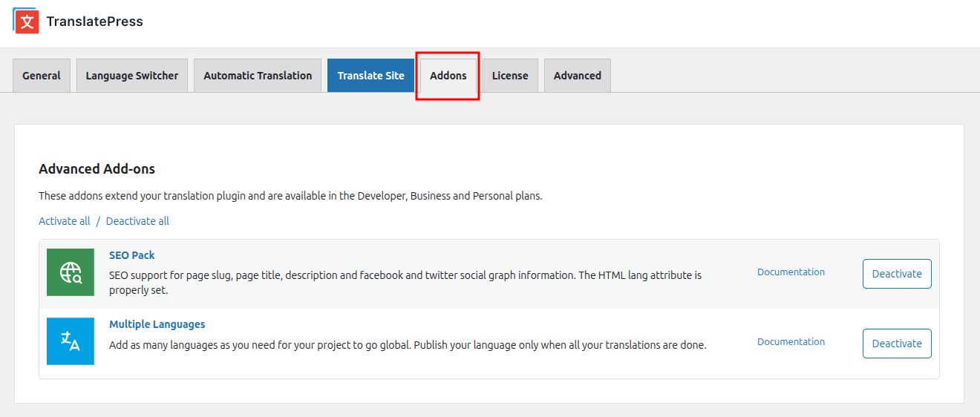The width and height of the screenshot is (980, 417).
Task: Switch to the Advanced tab
Action: [578, 76]
